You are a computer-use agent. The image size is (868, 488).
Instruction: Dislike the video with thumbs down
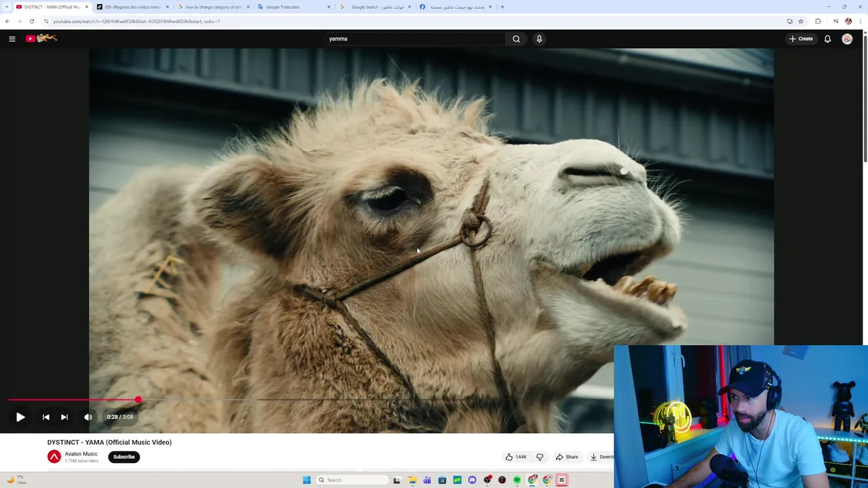[540, 457]
